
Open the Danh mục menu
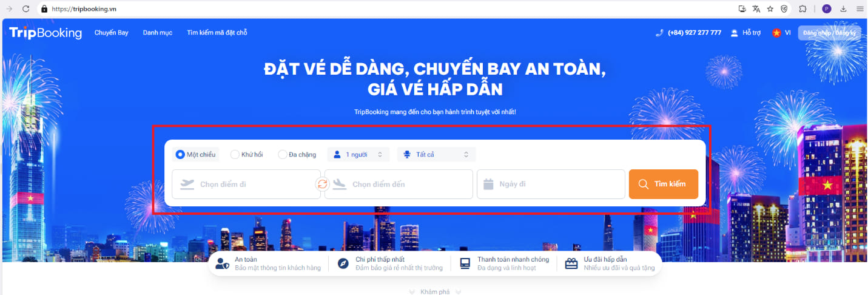(x=157, y=33)
